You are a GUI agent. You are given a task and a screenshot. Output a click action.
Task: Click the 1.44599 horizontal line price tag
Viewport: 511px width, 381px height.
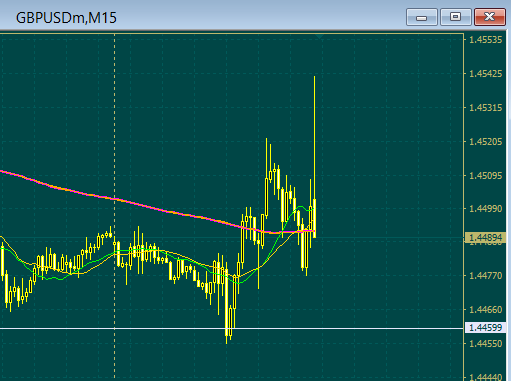click(485, 328)
